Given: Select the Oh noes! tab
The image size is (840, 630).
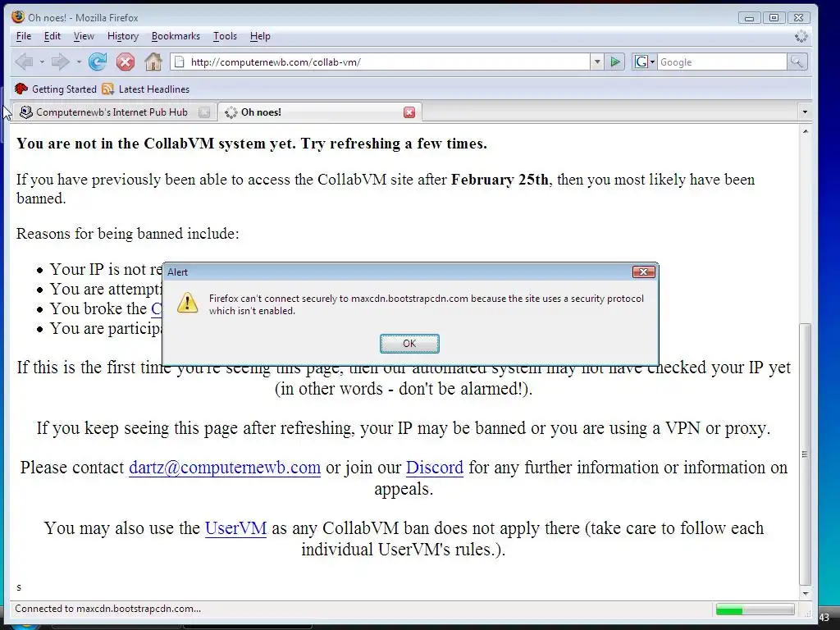Looking at the screenshot, I should (320, 112).
